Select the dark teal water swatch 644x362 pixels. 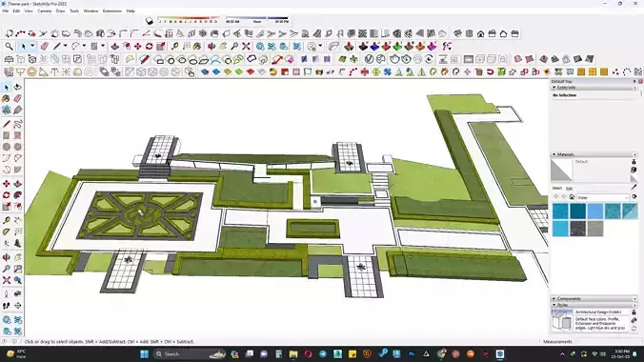click(x=577, y=211)
